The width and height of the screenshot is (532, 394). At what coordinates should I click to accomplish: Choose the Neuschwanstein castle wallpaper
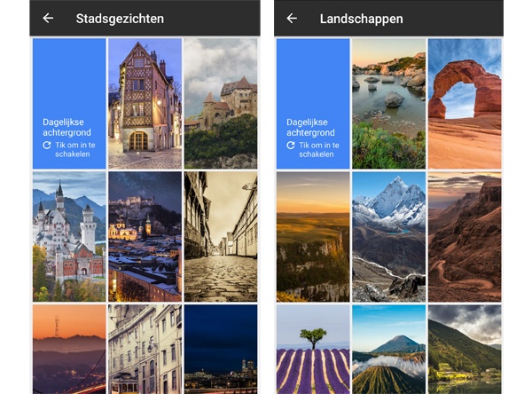coord(69,236)
